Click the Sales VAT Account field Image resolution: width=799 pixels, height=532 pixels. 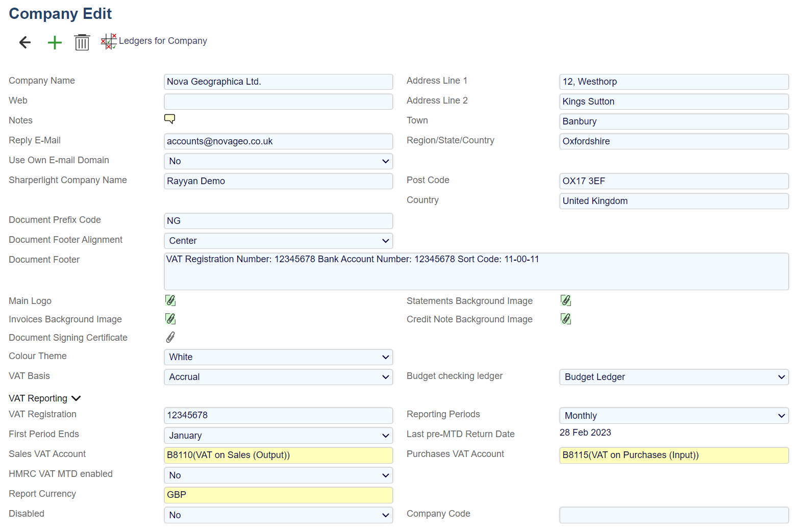[278, 455]
